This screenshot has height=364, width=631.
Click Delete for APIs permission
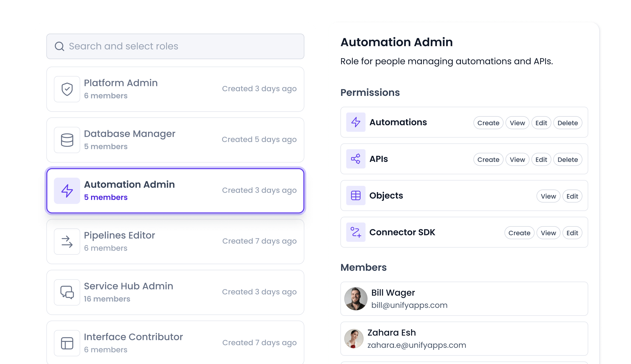[568, 159]
